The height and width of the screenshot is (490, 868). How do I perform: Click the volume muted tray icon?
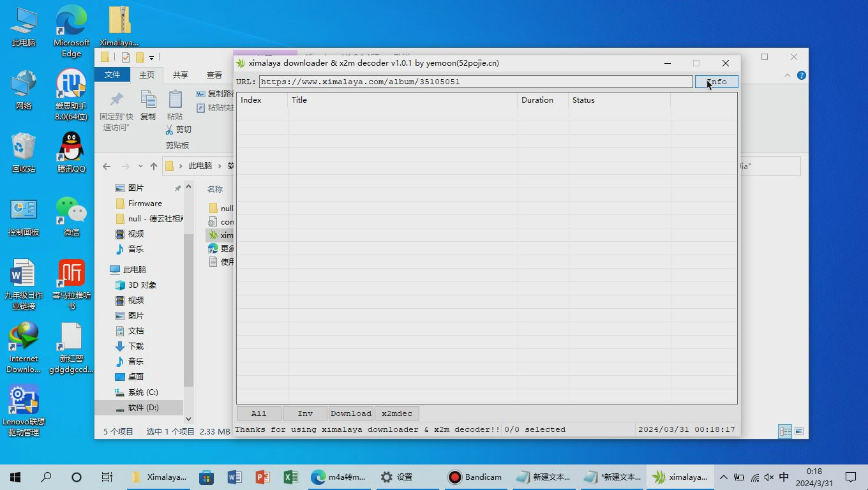[x=769, y=477]
